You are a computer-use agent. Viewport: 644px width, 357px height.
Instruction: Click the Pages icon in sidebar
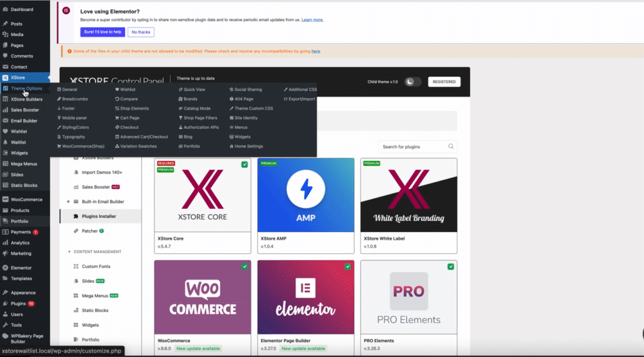(5, 45)
